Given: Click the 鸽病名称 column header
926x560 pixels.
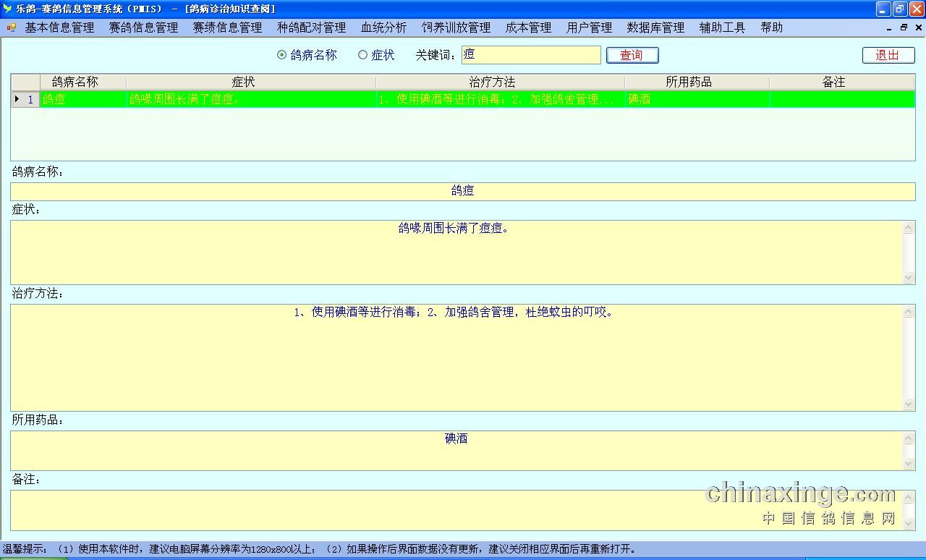Looking at the screenshot, I should coord(83,82).
